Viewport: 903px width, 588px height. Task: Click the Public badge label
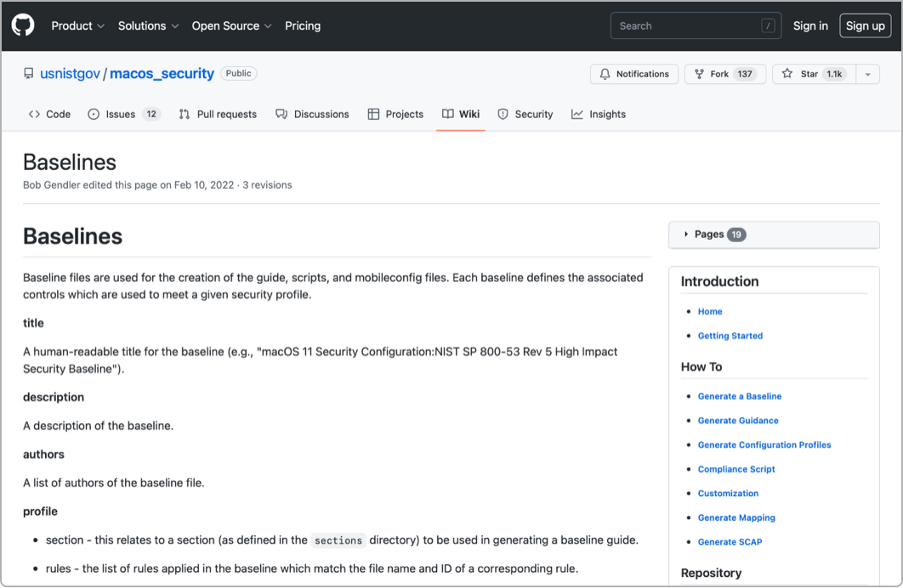tap(238, 74)
